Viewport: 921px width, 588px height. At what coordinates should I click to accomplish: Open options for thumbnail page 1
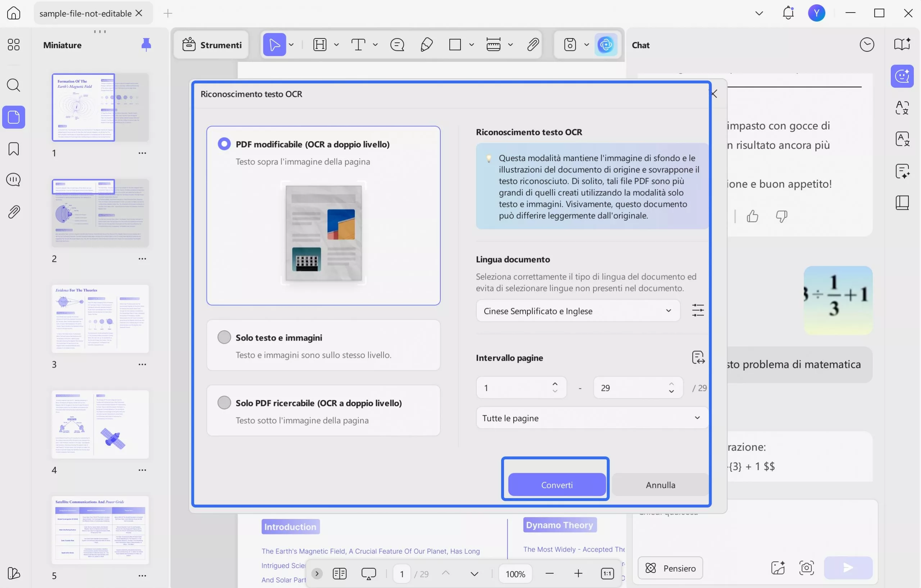(142, 153)
